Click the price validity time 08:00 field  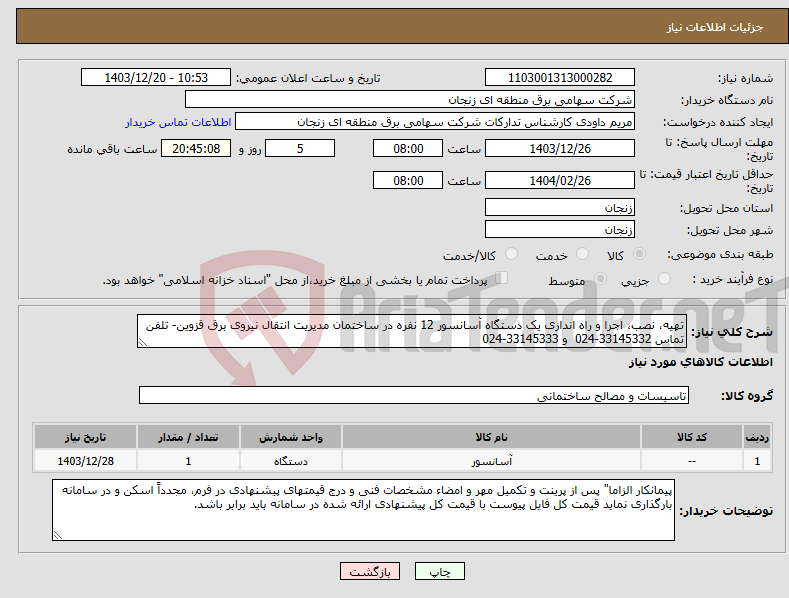pyautogui.click(x=408, y=180)
